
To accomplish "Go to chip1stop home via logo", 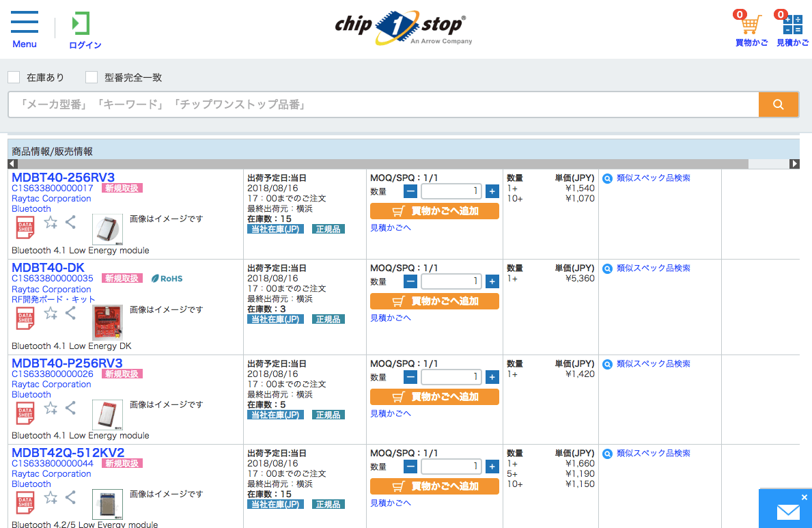I will [404, 27].
